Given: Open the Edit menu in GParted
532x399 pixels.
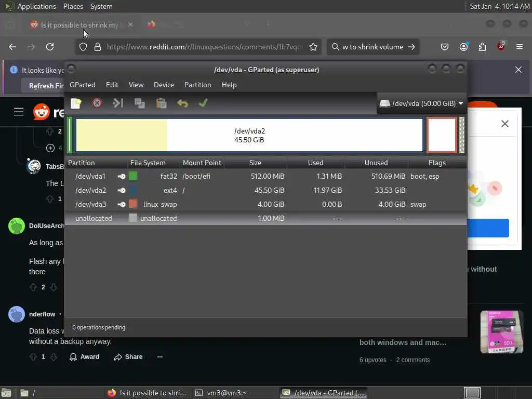Looking at the screenshot, I should 112,85.
